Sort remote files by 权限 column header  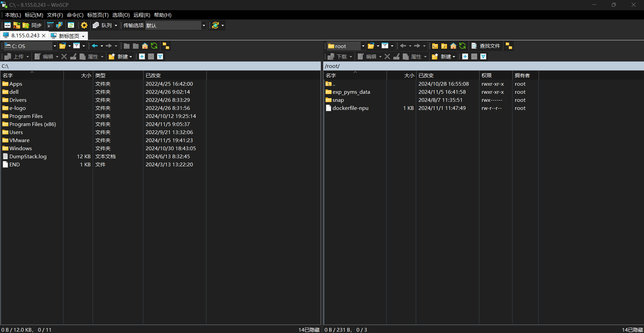495,75
